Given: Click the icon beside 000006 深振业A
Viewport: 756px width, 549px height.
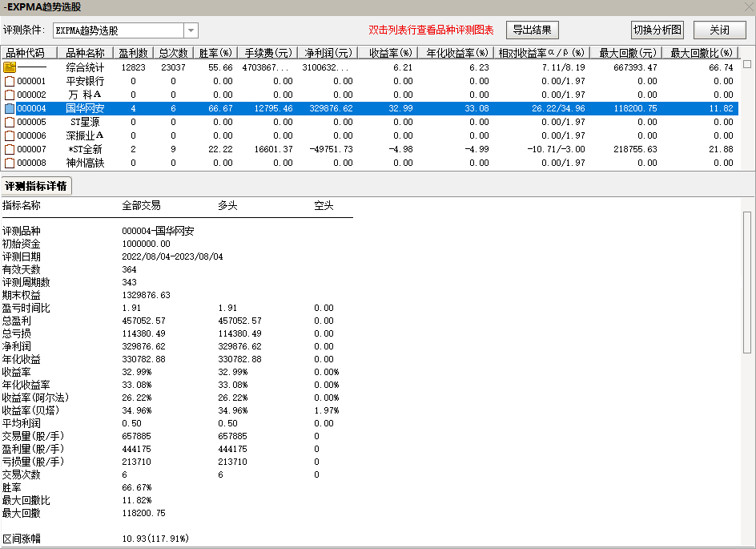Looking at the screenshot, I should point(10,135).
